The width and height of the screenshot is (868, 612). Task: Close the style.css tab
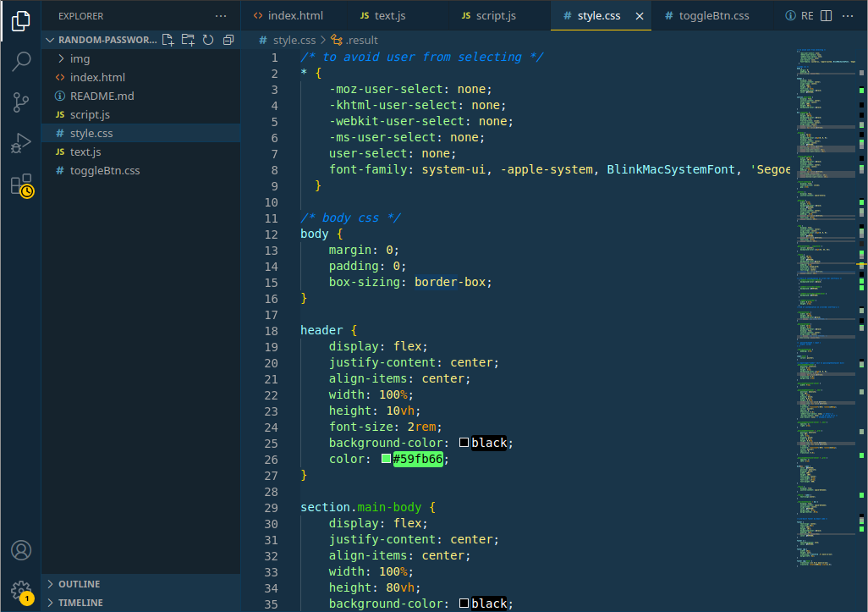[x=640, y=16]
